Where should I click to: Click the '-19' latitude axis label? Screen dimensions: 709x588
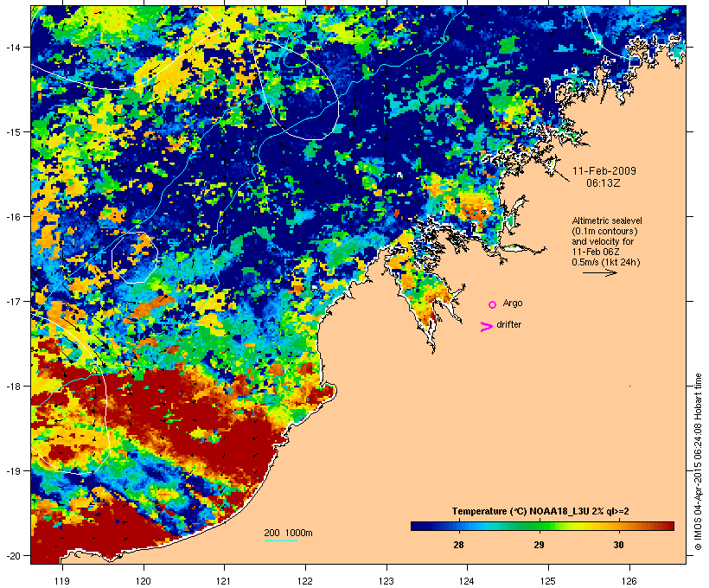pyautogui.click(x=12, y=471)
